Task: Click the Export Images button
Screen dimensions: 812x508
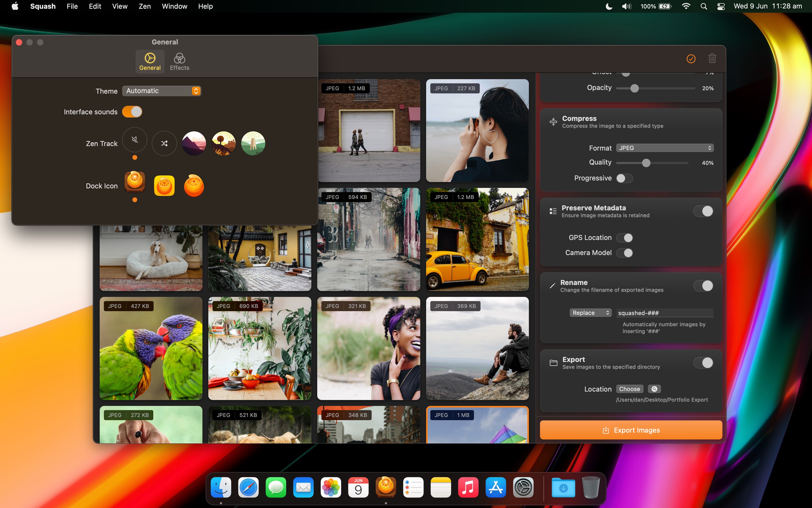Action: 631,430
